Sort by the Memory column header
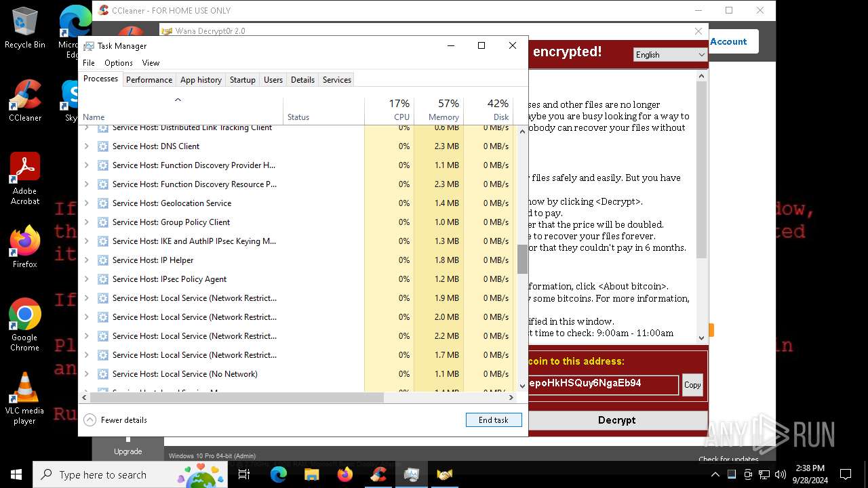 click(439, 110)
